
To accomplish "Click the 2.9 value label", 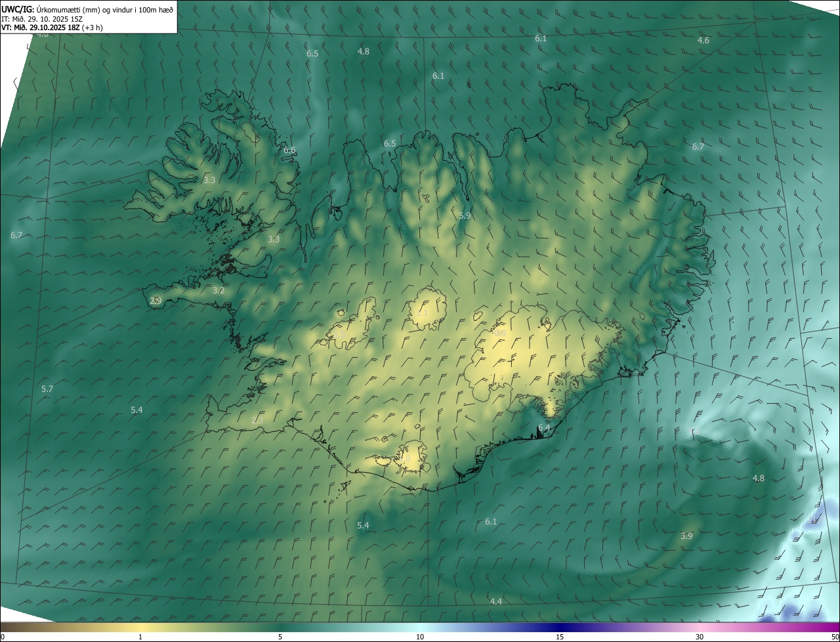I will [x=156, y=301].
